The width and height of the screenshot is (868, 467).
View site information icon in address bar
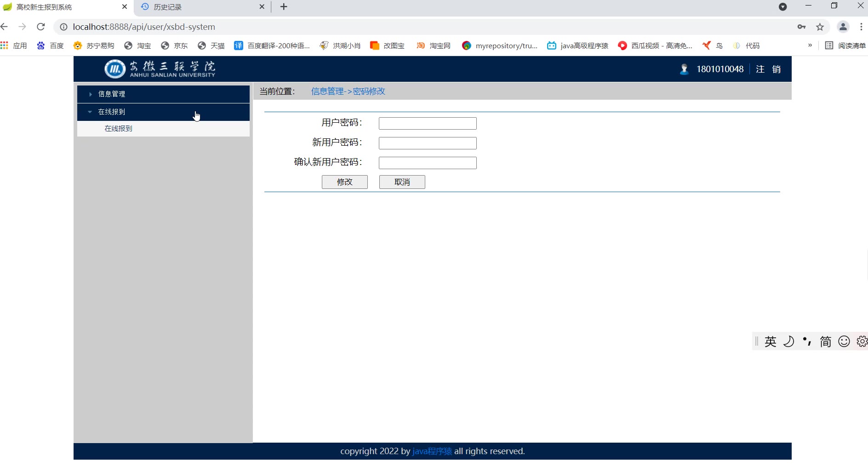pyautogui.click(x=64, y=27)
